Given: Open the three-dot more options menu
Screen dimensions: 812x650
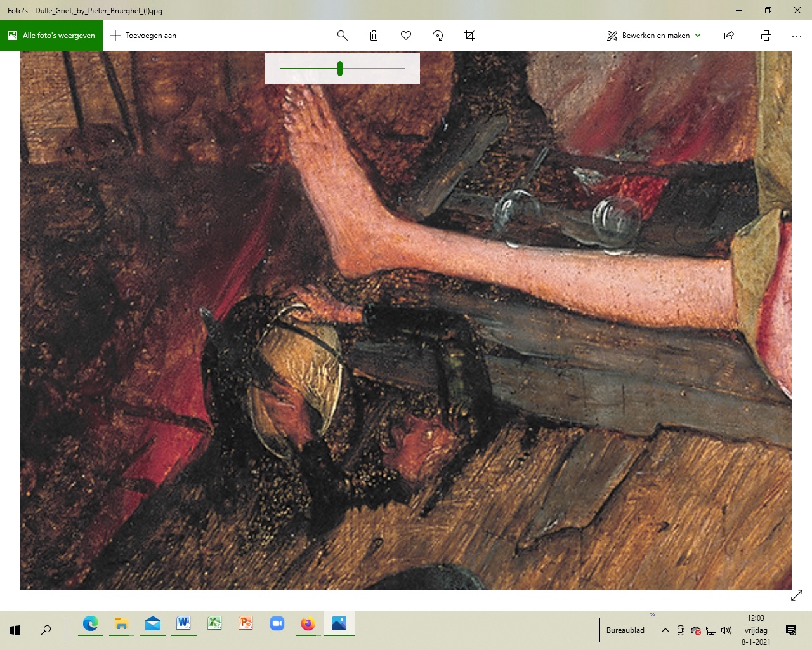Looking at the screenshot, I should [x=797, y=36].
